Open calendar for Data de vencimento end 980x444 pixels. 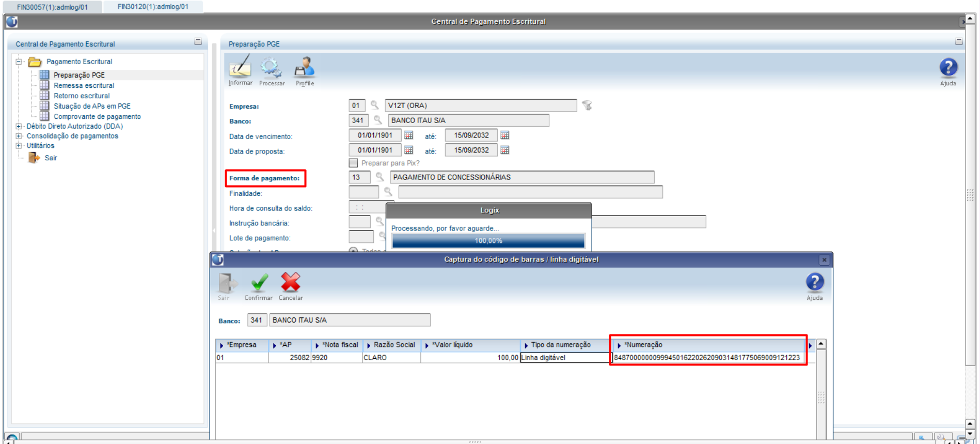[505, 135]
